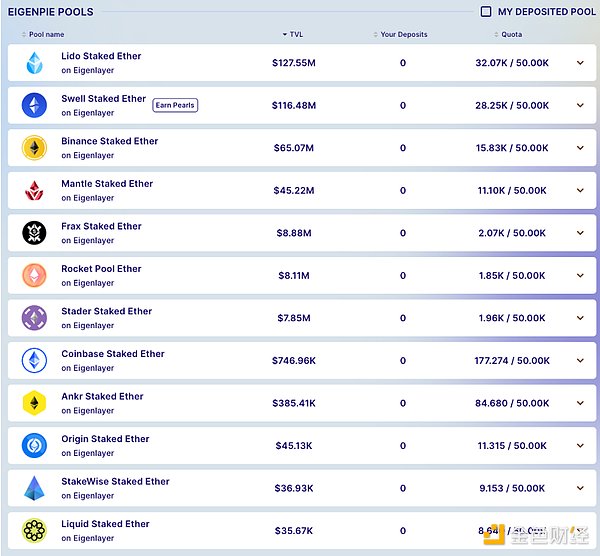Enable the My Deposited Pool checkbox
The image size is (600, 556).
point(486,12)
